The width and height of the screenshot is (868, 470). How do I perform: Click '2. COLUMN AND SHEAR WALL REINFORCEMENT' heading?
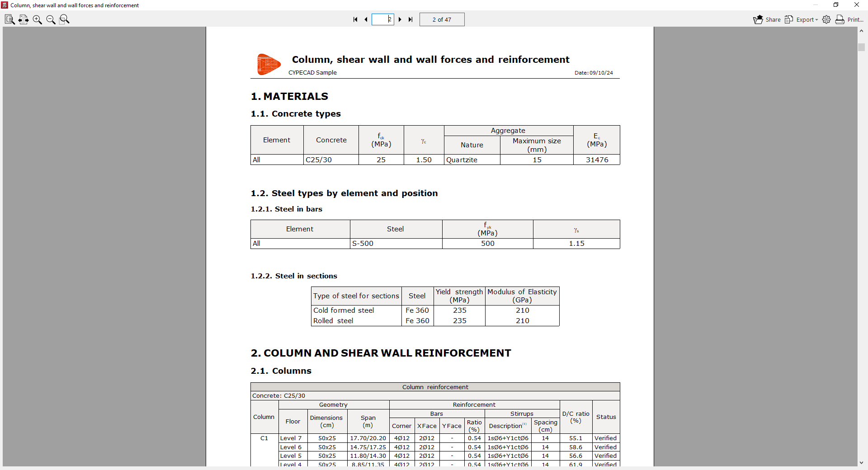pos(381,353)
